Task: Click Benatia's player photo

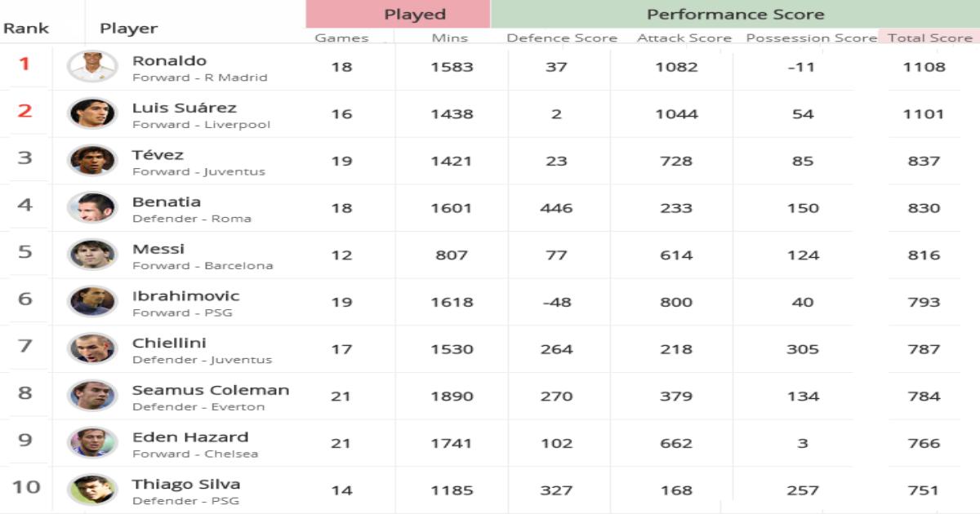Action: click(91, 208)
